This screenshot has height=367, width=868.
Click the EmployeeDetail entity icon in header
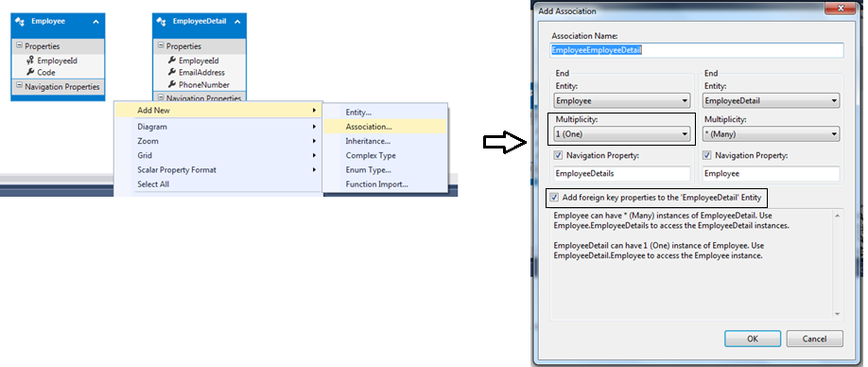coord(162,22)
